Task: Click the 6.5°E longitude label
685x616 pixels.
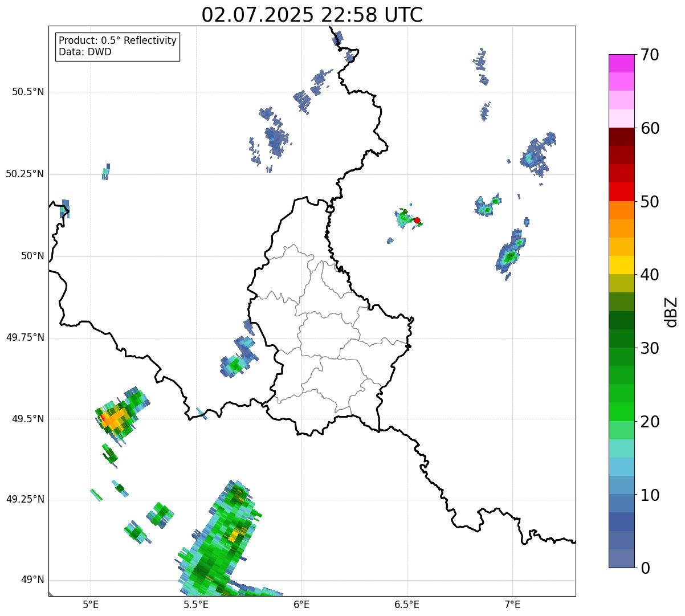Action: pos(407,604)
